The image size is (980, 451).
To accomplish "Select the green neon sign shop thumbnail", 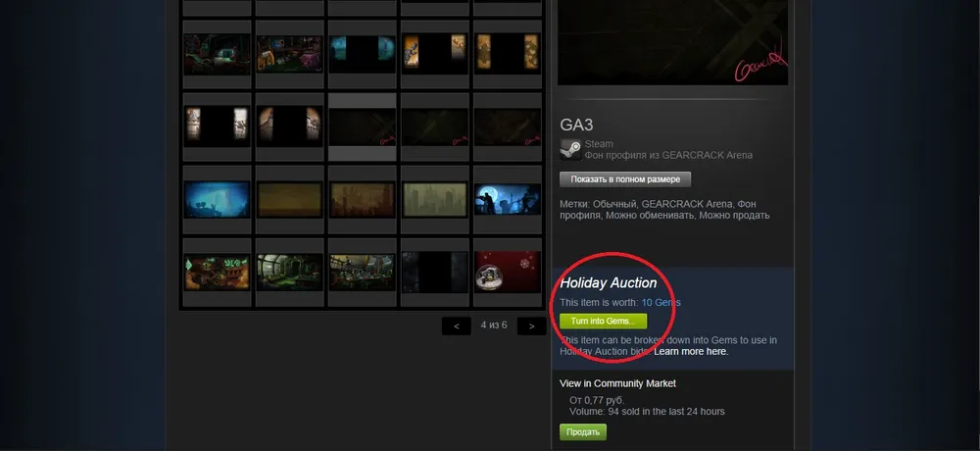I will (217, 273).
